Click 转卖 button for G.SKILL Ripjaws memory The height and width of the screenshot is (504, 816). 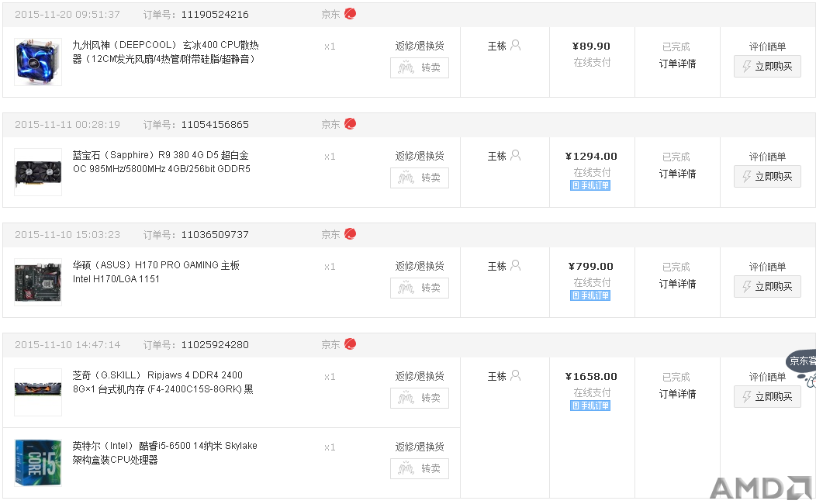click(x=420, y=398)
